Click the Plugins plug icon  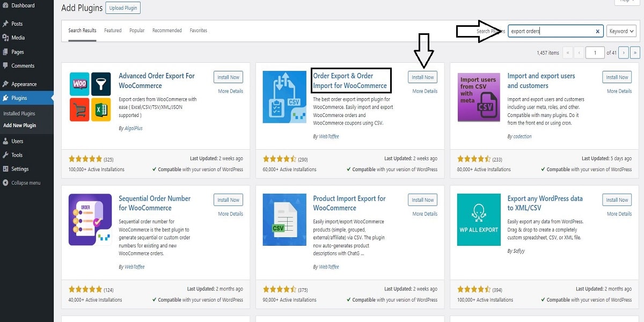pos(5,98)
